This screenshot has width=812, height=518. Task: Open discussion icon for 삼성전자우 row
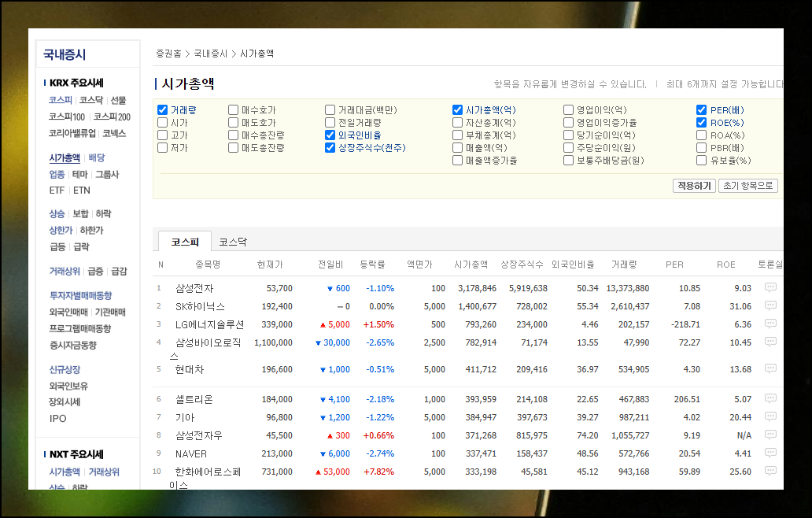tap(770, 435)
